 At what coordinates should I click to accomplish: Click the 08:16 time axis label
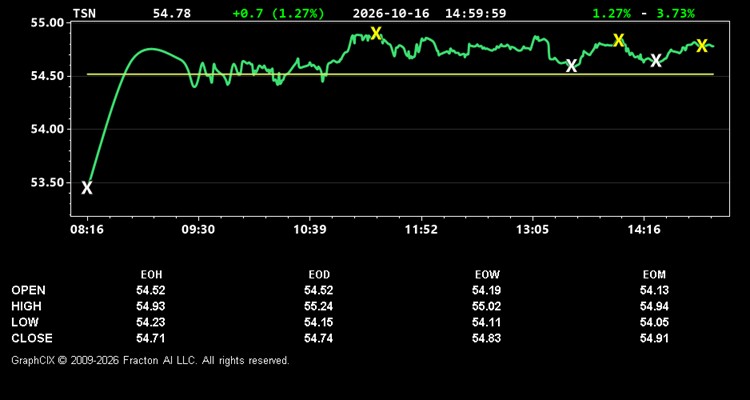pyautogui.click(x=87, y=230)
